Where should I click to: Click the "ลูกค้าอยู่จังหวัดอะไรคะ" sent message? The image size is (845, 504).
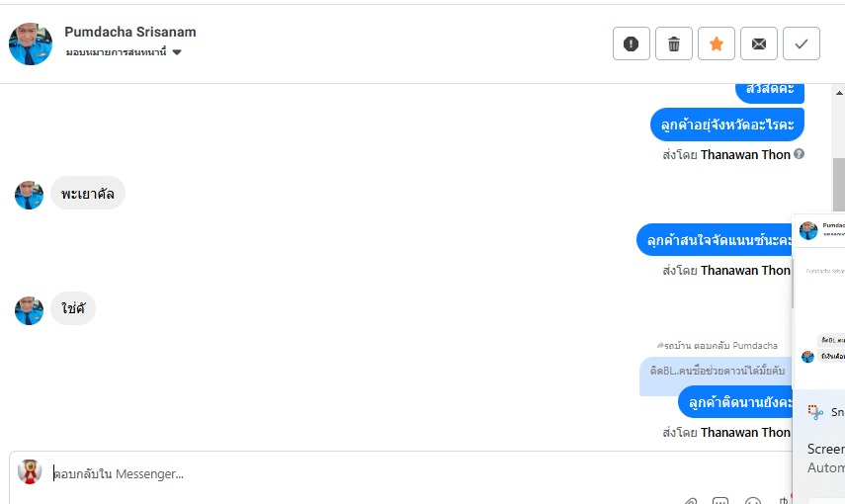[727, 125]
